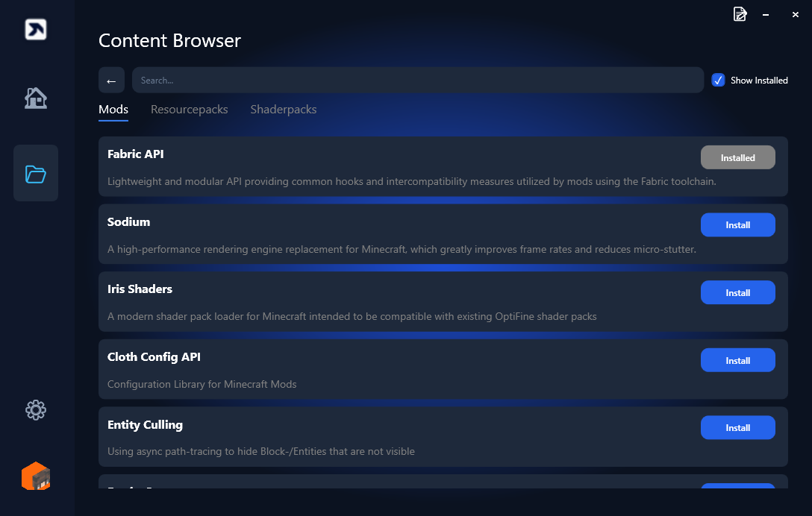Click the launcher logo icon in sidebar
Image resolution: width=812 pixels, height=516 pixels.
tap(36, 30)
